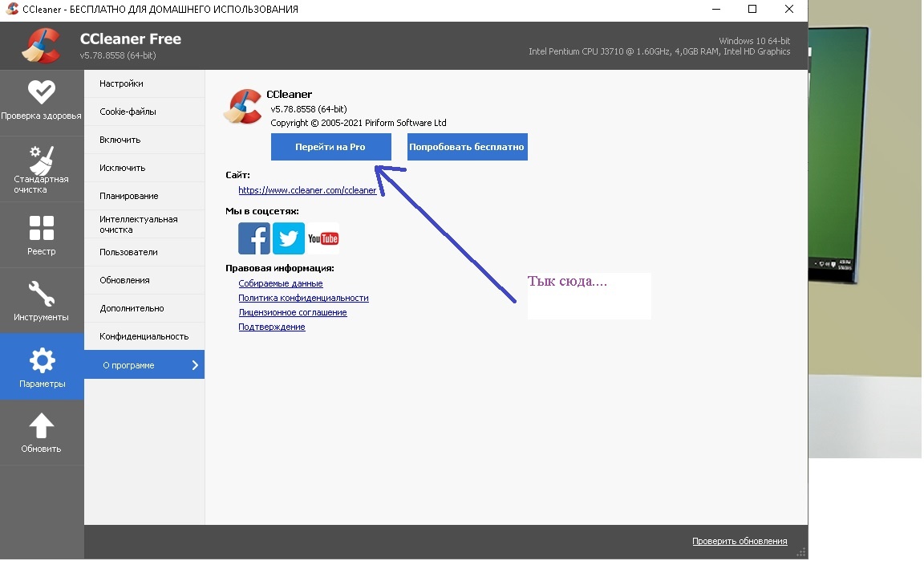The width and height of the screenshot is (924, 561).
Task: Open the Registry (Реестр) section
Action: pyautogui.click(x=41, y=235)
